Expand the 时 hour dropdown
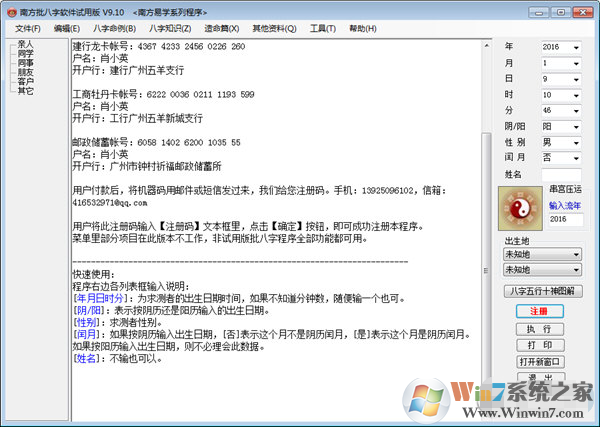 576,95
